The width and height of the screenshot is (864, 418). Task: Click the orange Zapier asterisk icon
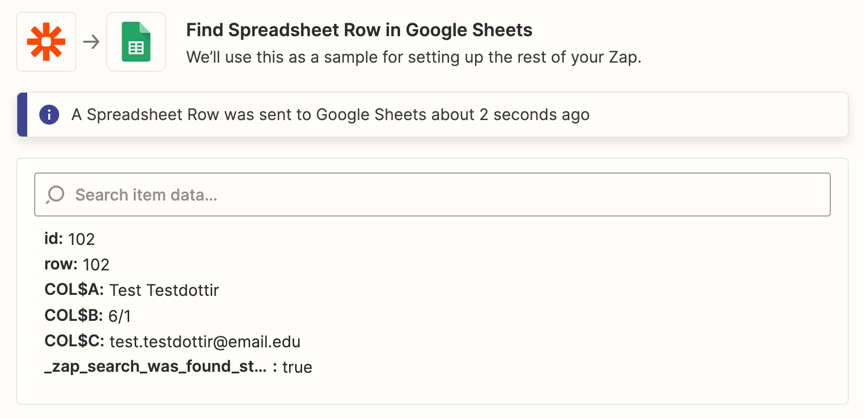(46, 42)
